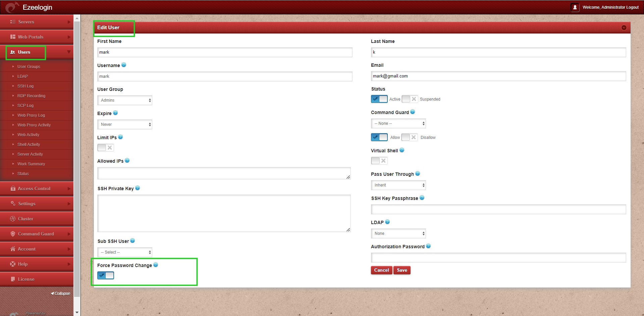Viewport: 644px width, 316px height.
Task: Click the SSH Key Passphrase help icon
Action: 422,198
